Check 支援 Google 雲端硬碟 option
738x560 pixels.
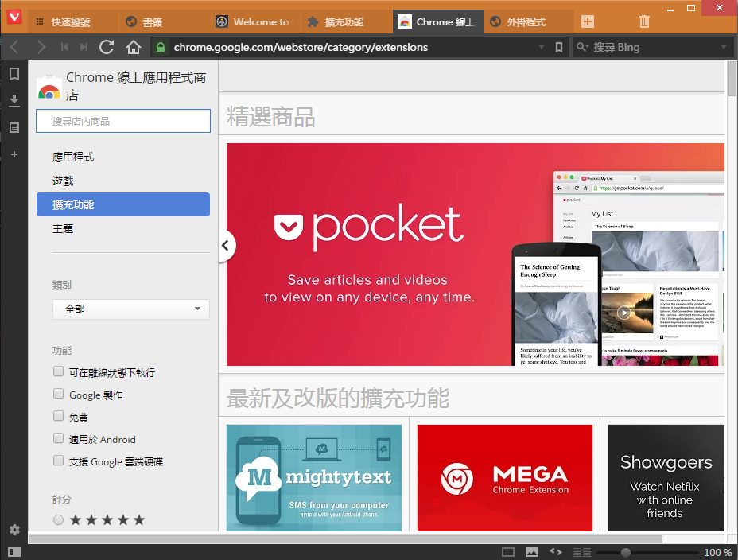coord(58,461)
